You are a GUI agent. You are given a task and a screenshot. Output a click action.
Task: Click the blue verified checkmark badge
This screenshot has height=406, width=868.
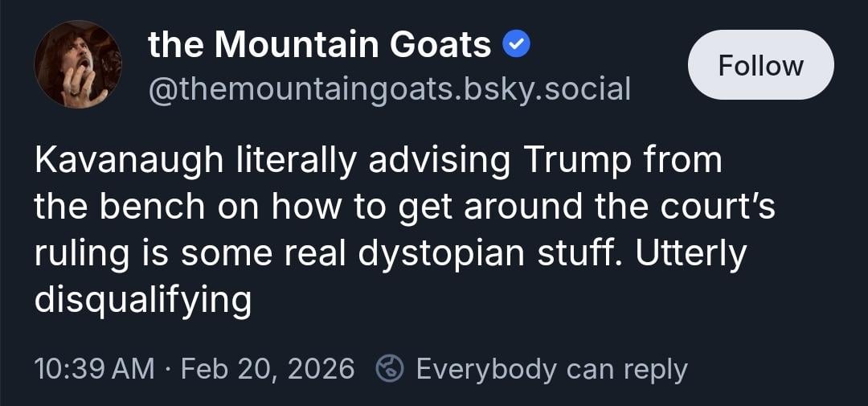pyautogui.click(x=515, y=45)
